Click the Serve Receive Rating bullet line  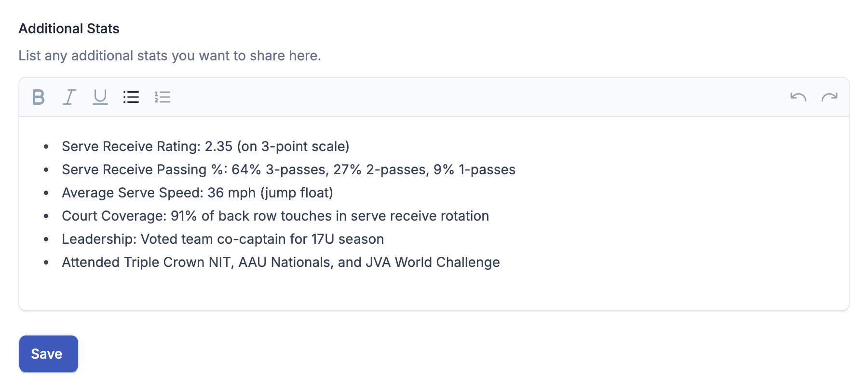(205, 146)
